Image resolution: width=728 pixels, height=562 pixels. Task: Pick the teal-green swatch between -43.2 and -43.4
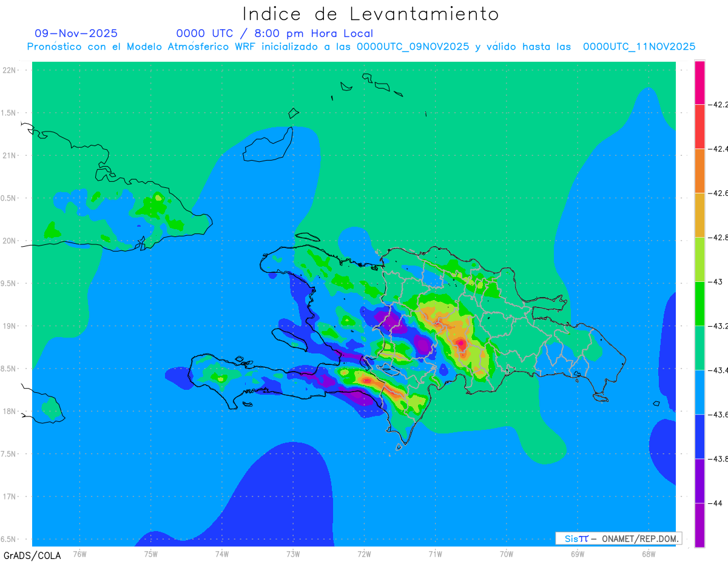[699, 348]
